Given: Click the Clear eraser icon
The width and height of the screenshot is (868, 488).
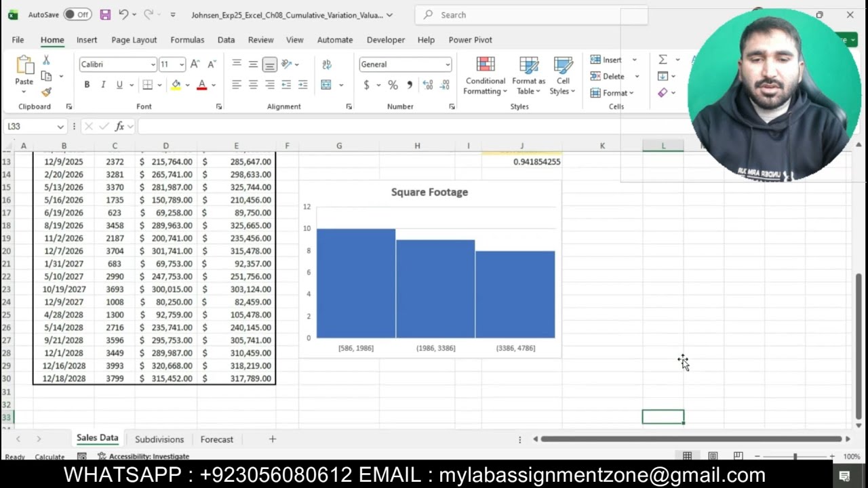Looking at the screenshot, I should pyautogui.click(x=663, y=93).
